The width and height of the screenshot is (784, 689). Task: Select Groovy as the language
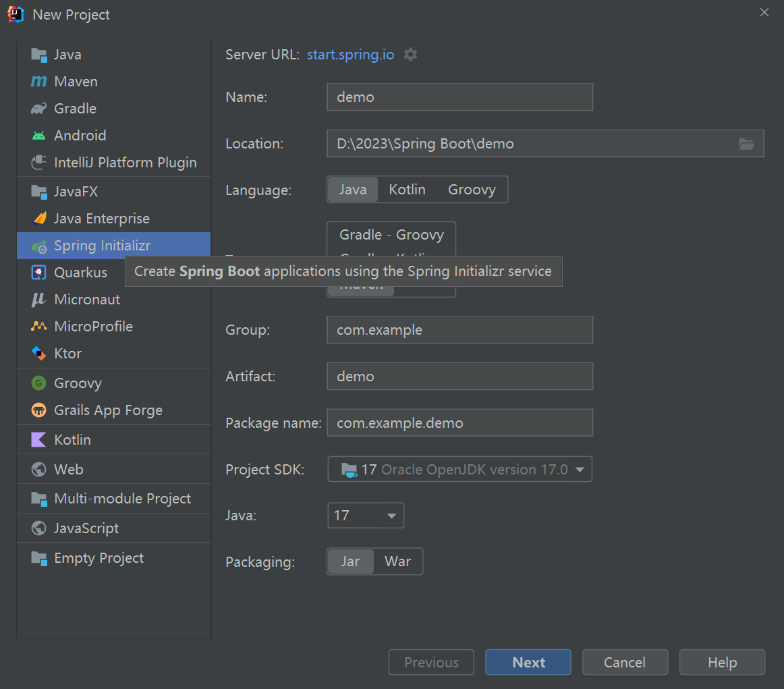point(472,190)
